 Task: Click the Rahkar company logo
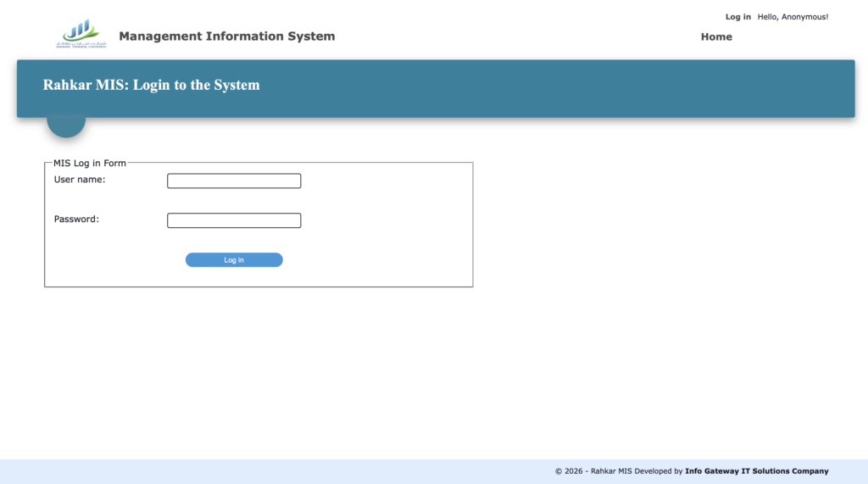pyautogui.click(x=81, y=35)
